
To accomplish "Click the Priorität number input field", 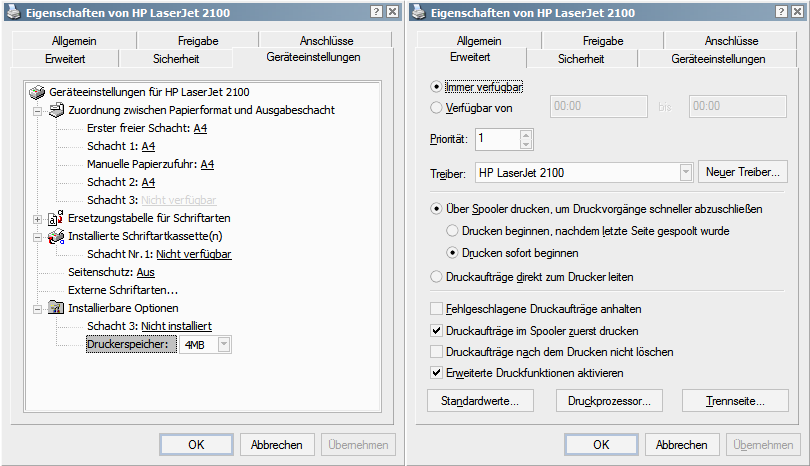I will 497,139.
